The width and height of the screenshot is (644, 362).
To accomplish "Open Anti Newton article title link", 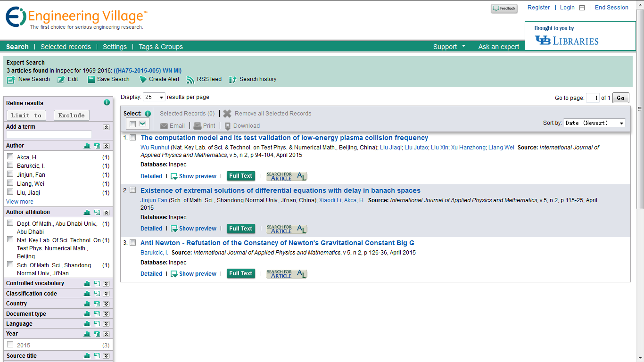I will pyautogui.click(x=277, y=243).
